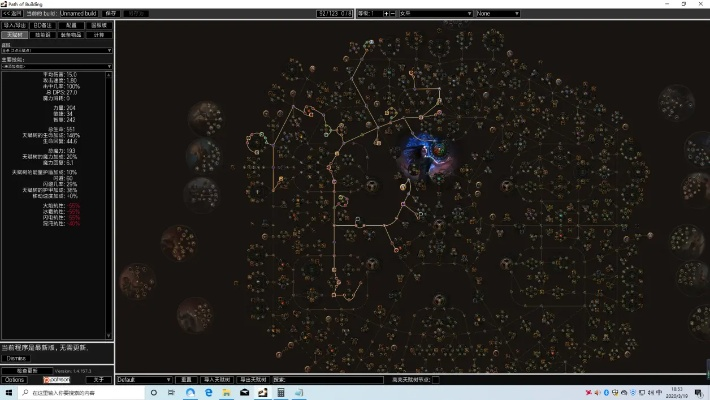The width and height of the screenshot is (710, 400).
Task: Open the 导入/导出 panel
Action: pos(15,24)
